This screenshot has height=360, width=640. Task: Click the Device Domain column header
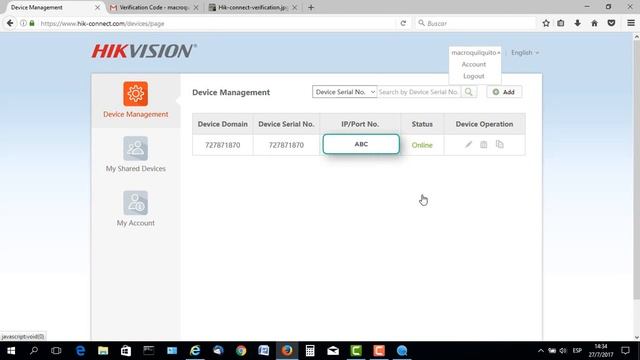click(222, 124)
